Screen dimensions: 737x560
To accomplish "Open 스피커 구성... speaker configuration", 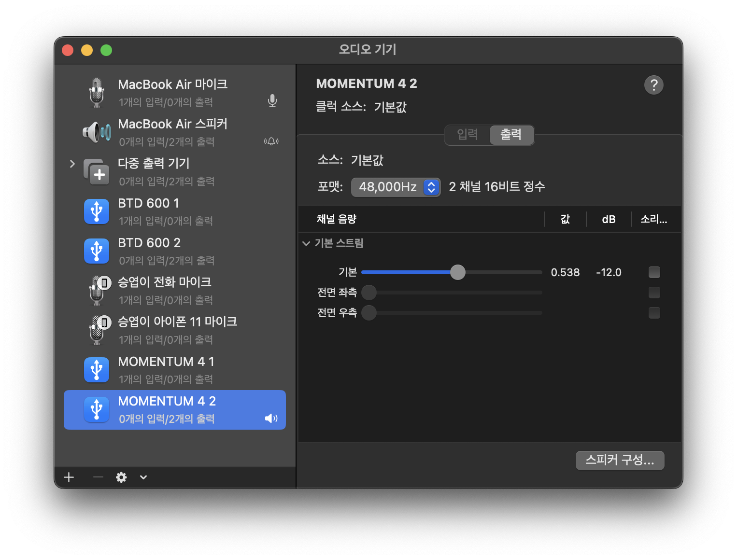I will tap(620, 461).
